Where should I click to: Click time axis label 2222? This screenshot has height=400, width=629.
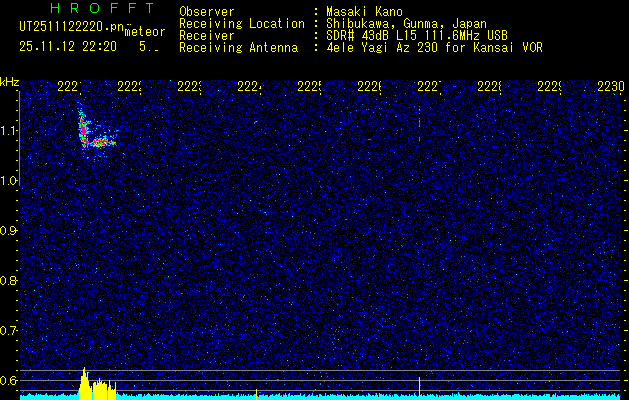pyautogui.click(x=129, y=87)
